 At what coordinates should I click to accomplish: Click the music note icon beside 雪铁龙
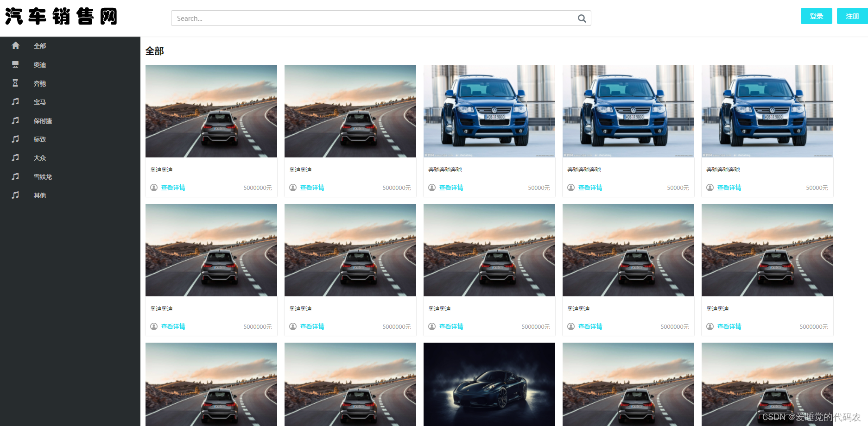tap(15, 176)
